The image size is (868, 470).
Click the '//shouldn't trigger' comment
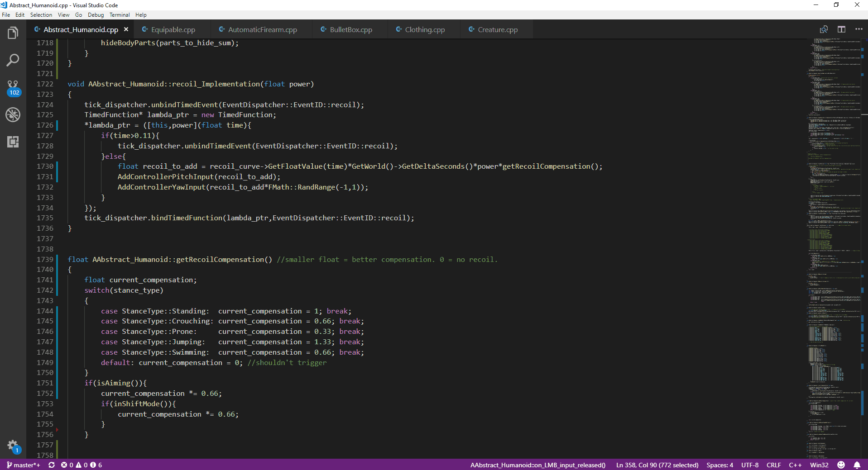287,362
